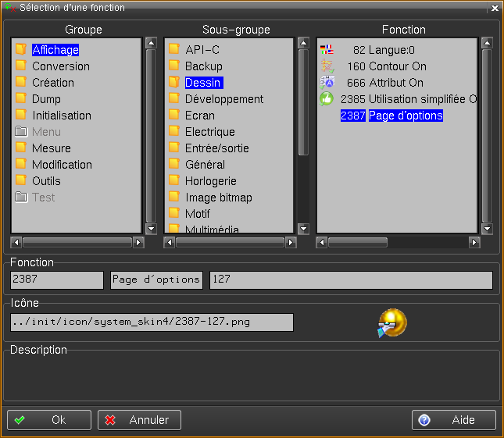Click Fonction horizontal scrollbar thumb
Viewport: 504px width, 438px height.
click(358, 243)
